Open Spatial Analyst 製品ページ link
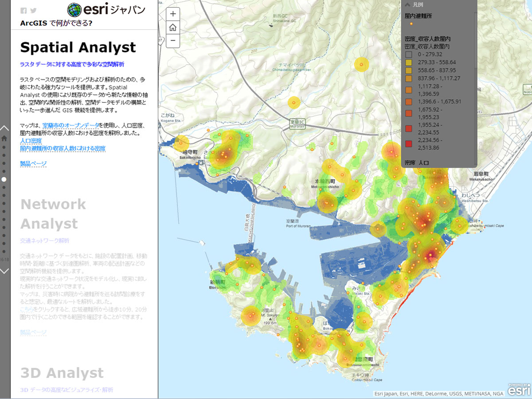 tap(33, 164)
